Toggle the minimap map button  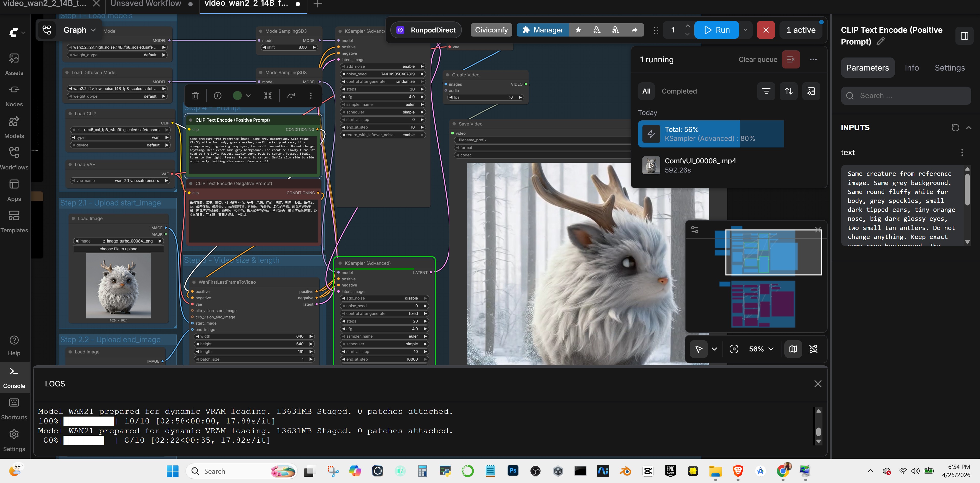[793, 349]
